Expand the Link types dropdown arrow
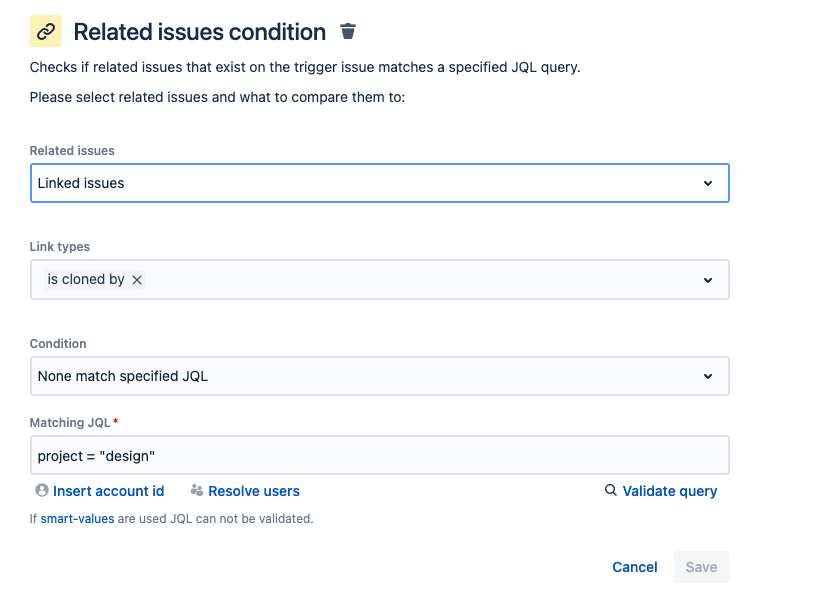 [708, 280]
